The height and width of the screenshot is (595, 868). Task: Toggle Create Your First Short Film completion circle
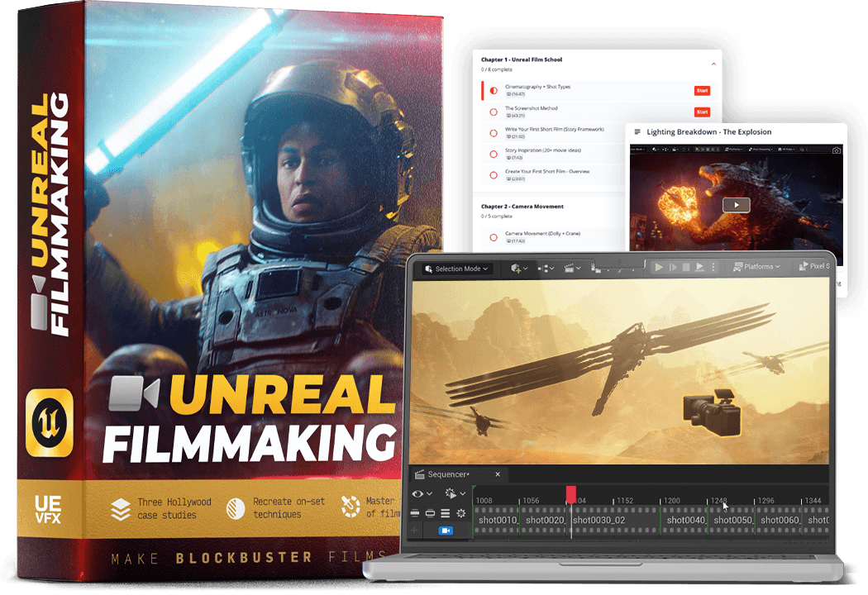[x=494, y=175]
